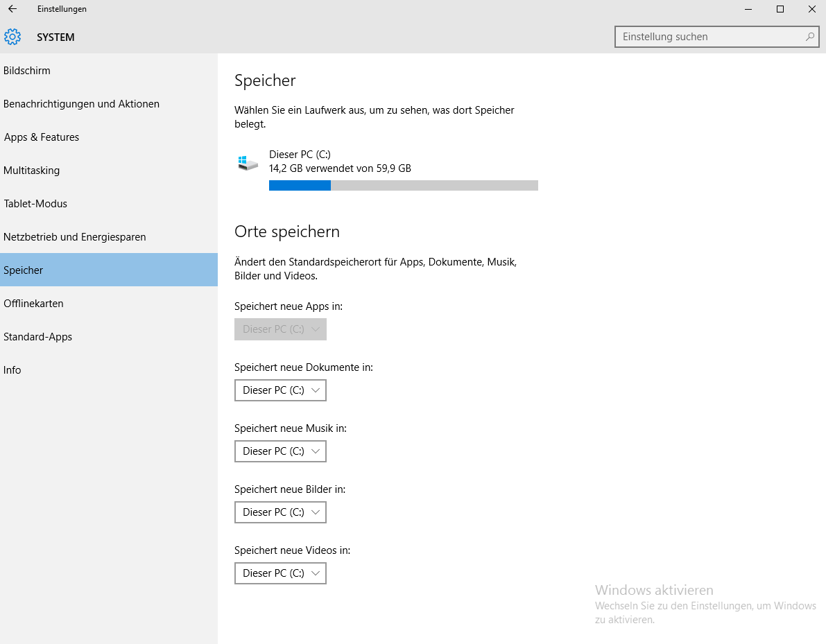Click the storage usage bar for drive C:

(x=404, y=185)
